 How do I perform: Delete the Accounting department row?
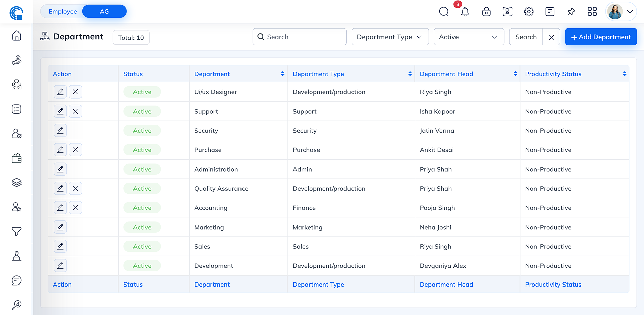pos(75,208)
